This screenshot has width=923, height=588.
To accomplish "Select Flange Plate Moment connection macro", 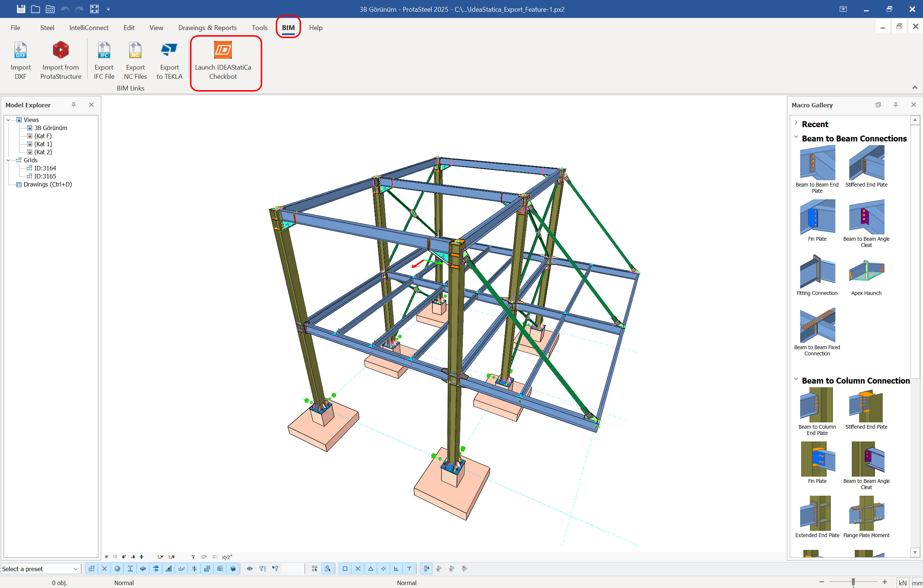I will pos(866,514).
